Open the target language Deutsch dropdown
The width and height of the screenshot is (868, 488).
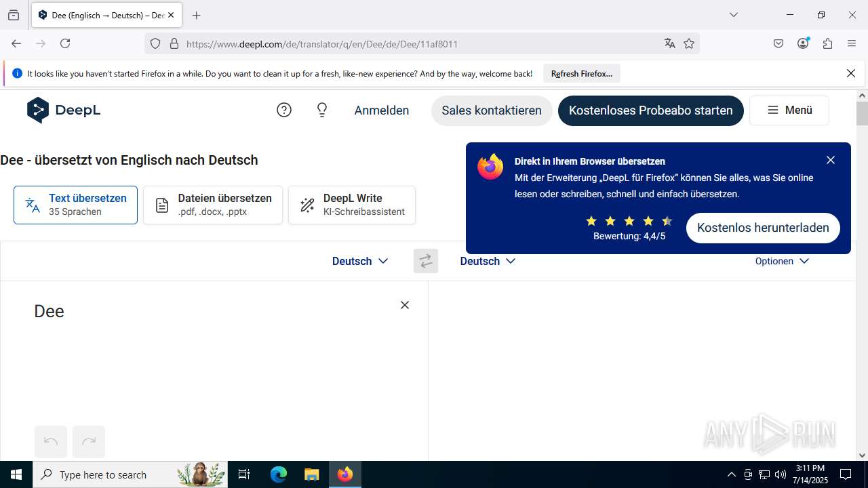488,261
